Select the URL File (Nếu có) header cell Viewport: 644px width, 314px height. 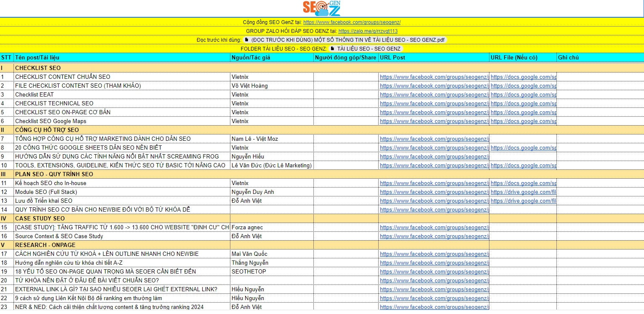[x=523, y=58]
